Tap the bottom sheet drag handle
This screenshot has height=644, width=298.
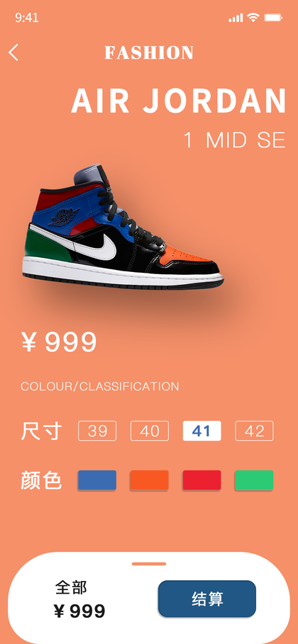(149, 564)
